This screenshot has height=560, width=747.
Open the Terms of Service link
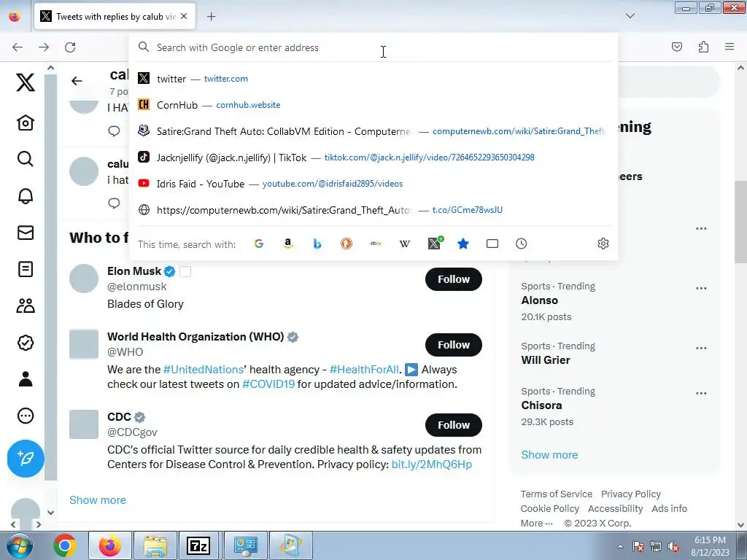[x=557, y=494]
